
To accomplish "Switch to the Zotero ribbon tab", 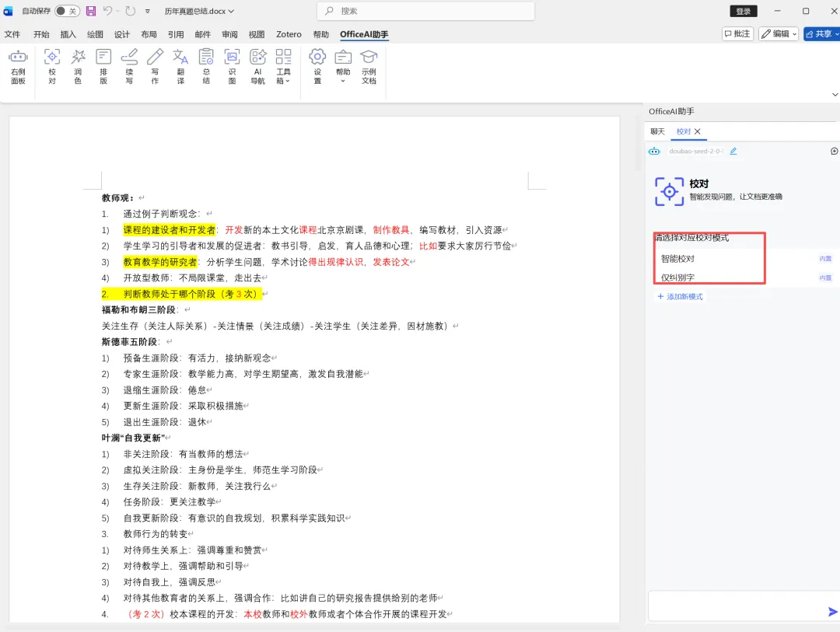I will pos(289,34).
